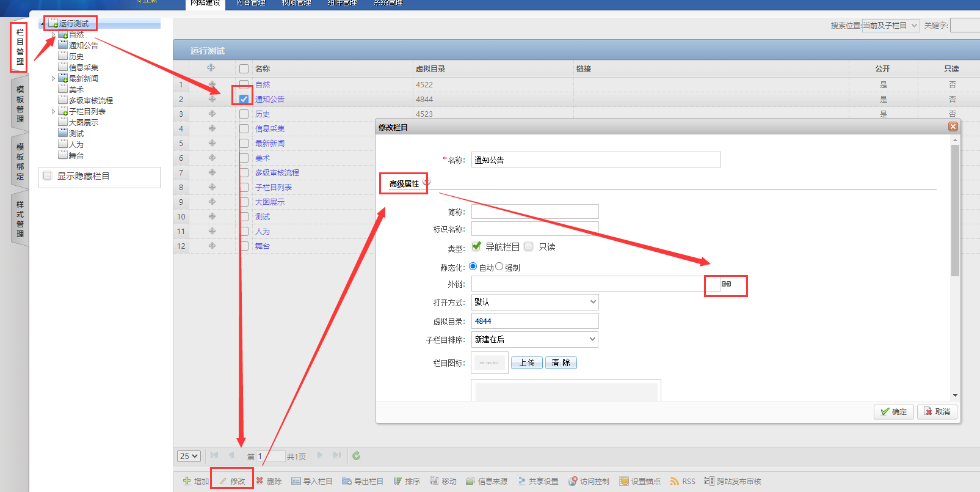Image resolution: width=980 pixels, height=492 pixels.
Task: Click the 访问控制 access control icon
Action: point(573,481)
